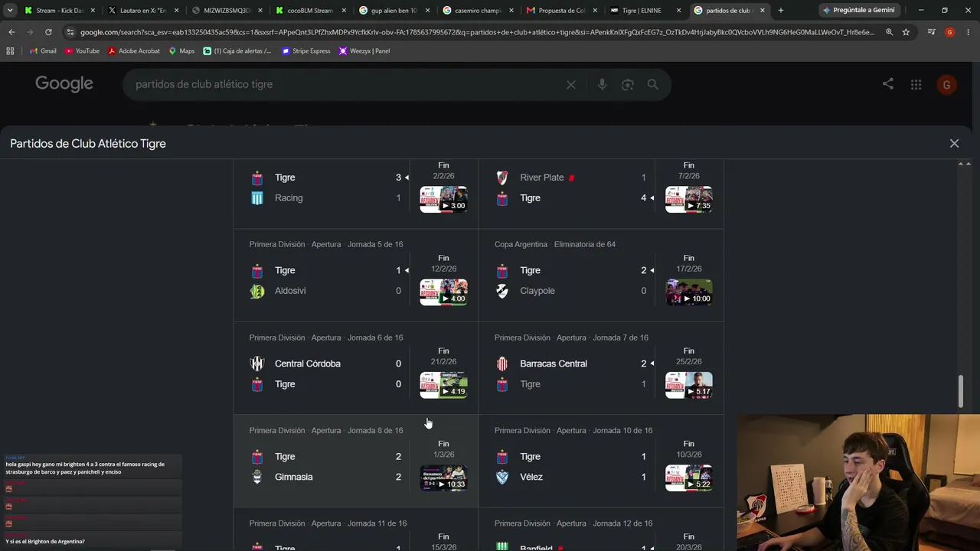Image resolution: width=980 pixels, height=551 pixels.
Task: Open the Chrome profile avatar in toolbar
Action: (949, 32)
